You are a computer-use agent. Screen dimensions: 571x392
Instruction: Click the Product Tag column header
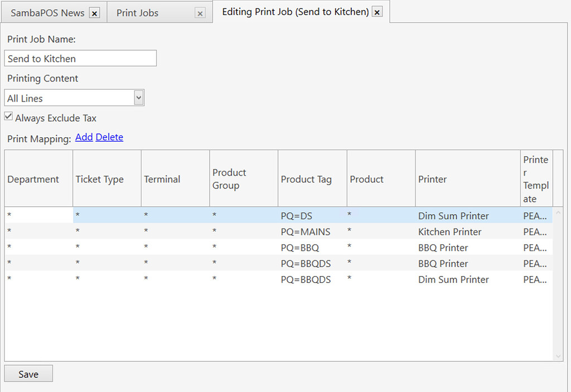click(306, 179)
